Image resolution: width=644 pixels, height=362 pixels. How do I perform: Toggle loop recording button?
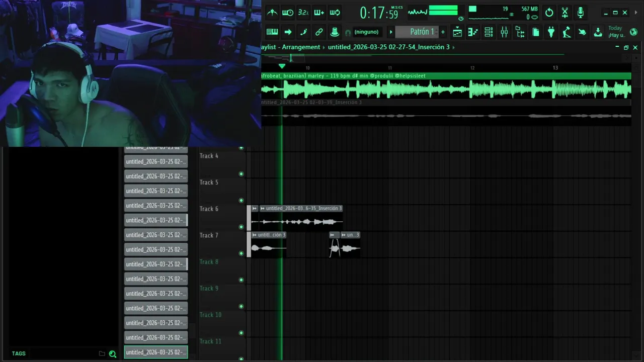click(335, 13)
